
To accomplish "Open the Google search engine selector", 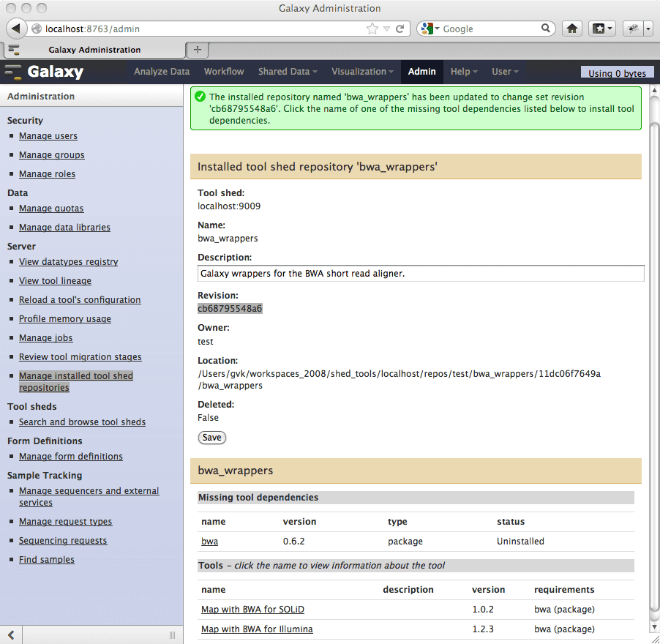I will coord(430,29).
